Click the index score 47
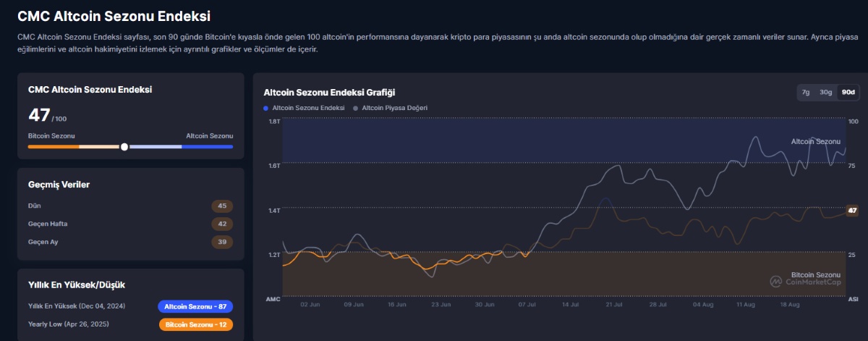The image size is (868, 341). pyautogui.click(x=39, y=114)
